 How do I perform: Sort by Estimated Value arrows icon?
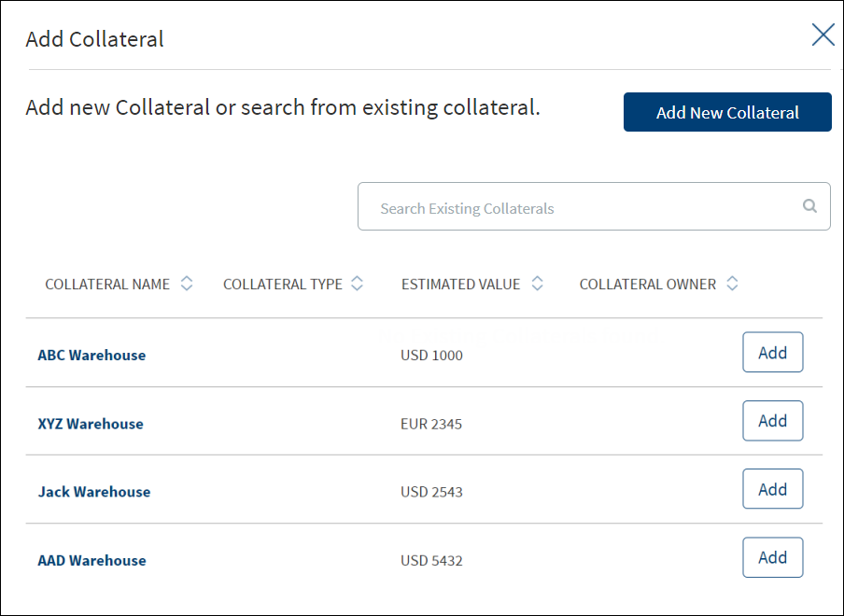(x=537, y=284)
